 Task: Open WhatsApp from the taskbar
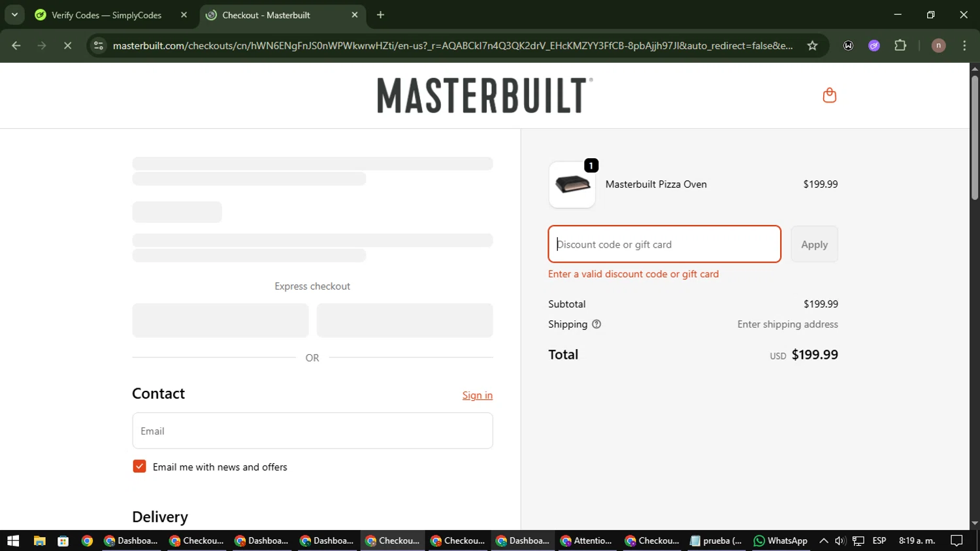tap(780, 541)
